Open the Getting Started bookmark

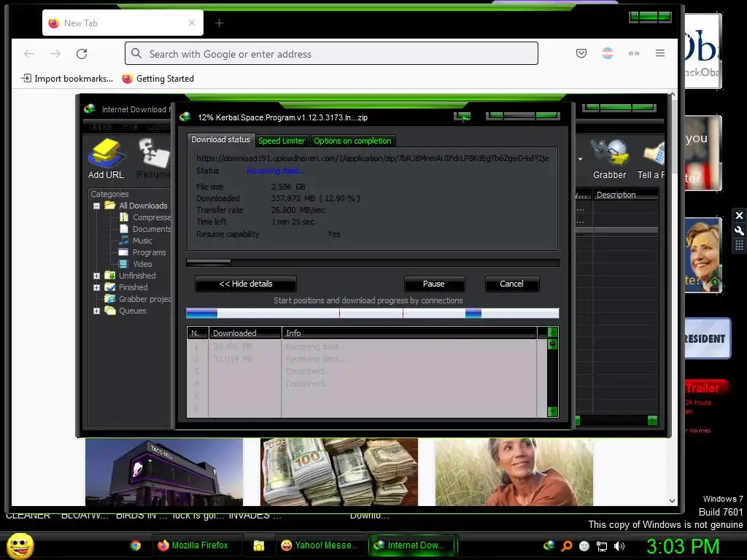pyautogui.click(x=158, y=79)
